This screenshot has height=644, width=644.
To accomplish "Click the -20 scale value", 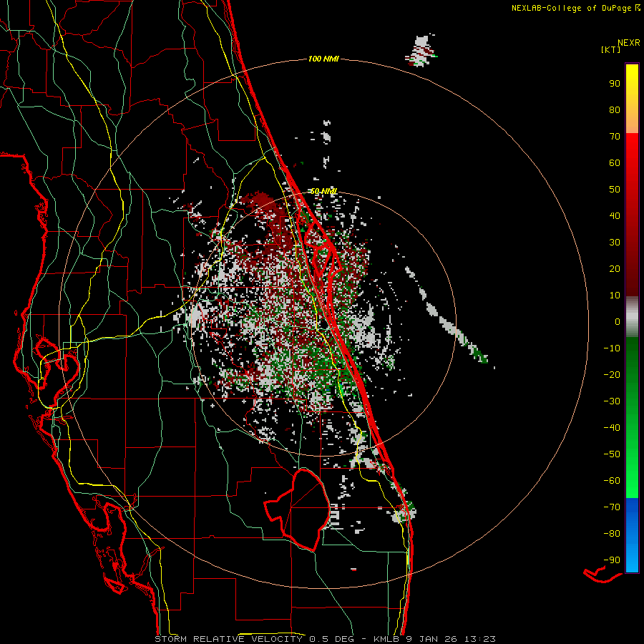I will 612,374.
